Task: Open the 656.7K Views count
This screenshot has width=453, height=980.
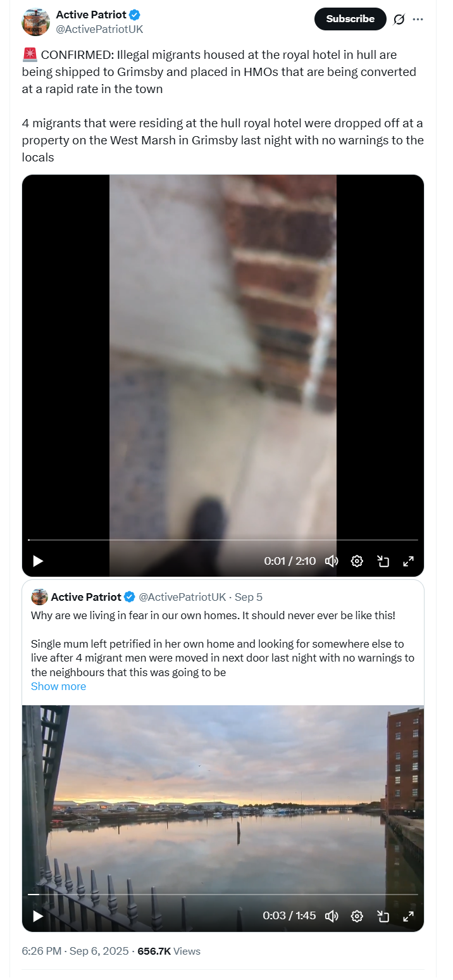Action: [169, 951]
